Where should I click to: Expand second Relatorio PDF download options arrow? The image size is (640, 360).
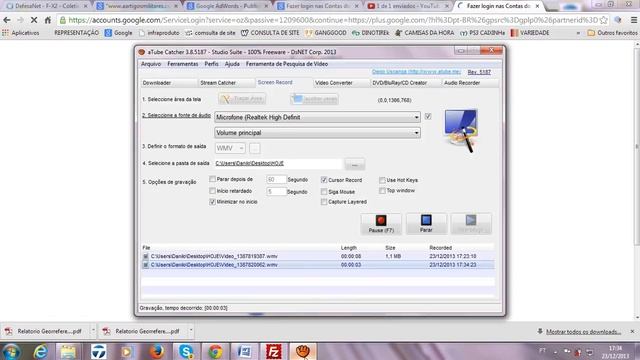(191, 330)
